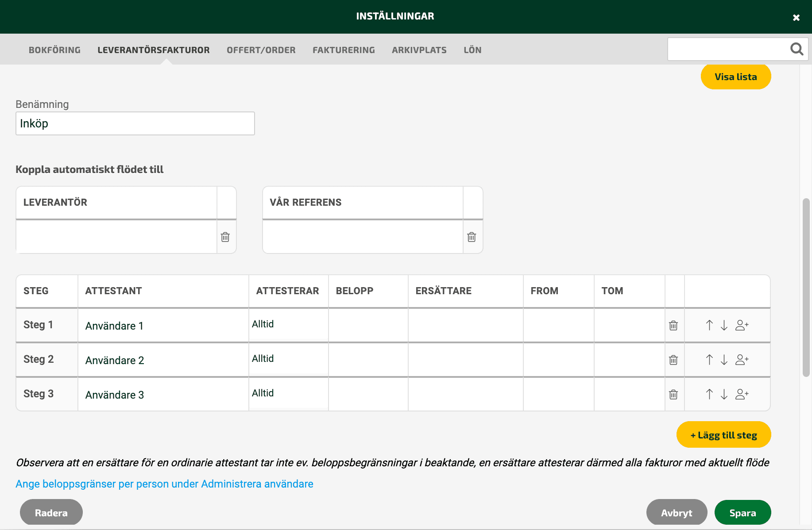Delete Steg 1 using the trash icon
Viewport: 812px width, 530px height.
[673, 326]
